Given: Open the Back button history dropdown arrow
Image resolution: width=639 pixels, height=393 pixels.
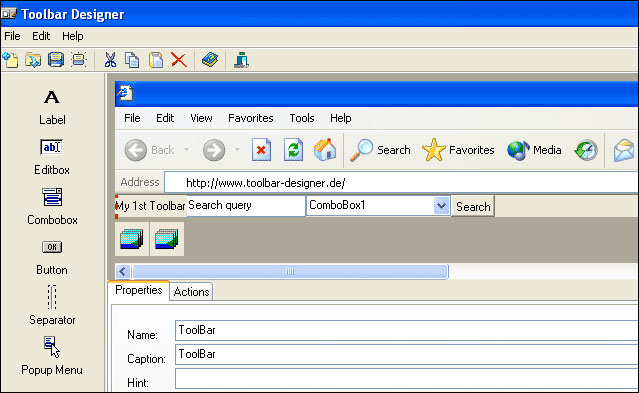Looking at the screenshot, I should 186,150.
